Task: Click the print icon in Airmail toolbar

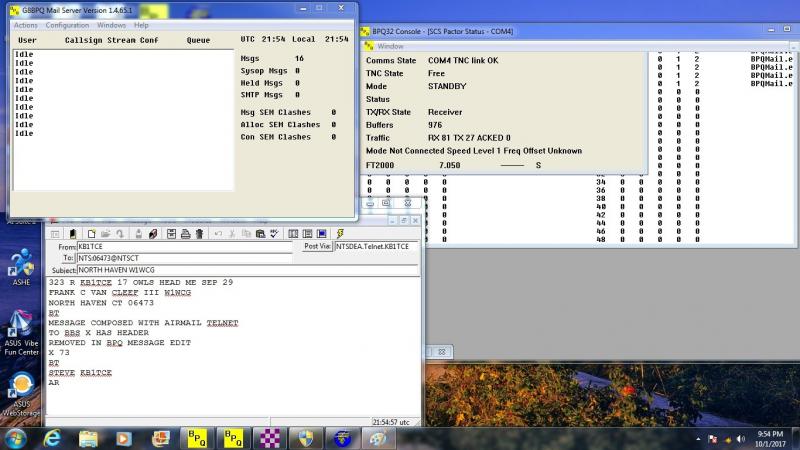Action: [x=185, y=234]
